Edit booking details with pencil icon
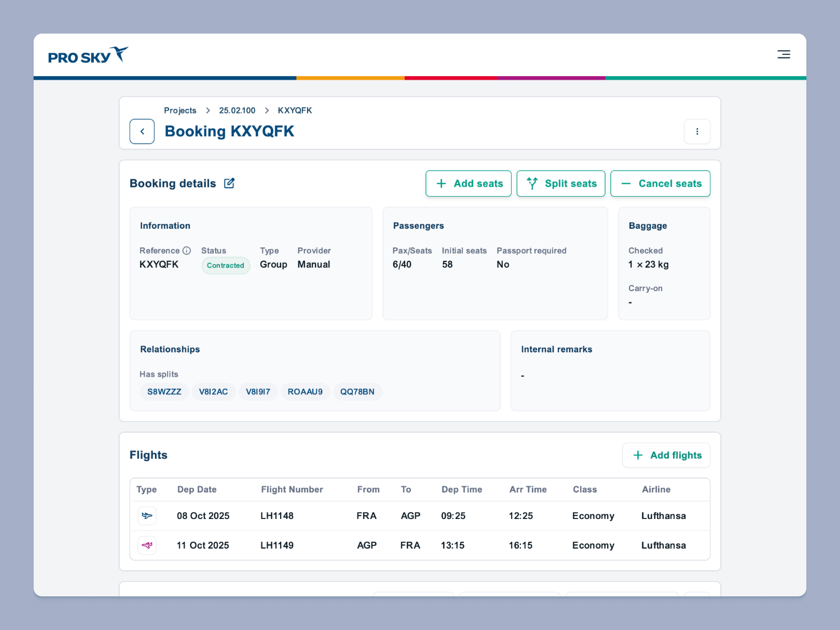Viewport: 840px width, 630px height. 229,183
